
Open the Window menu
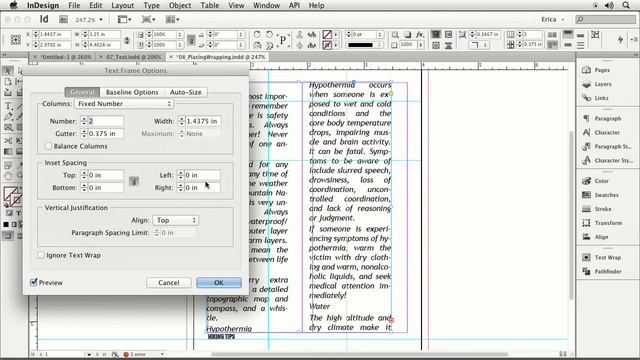266,5
